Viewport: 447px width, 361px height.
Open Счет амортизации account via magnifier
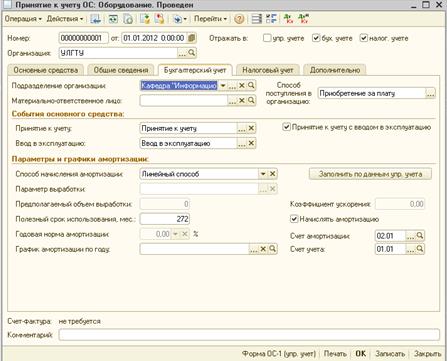pos(420,236)
